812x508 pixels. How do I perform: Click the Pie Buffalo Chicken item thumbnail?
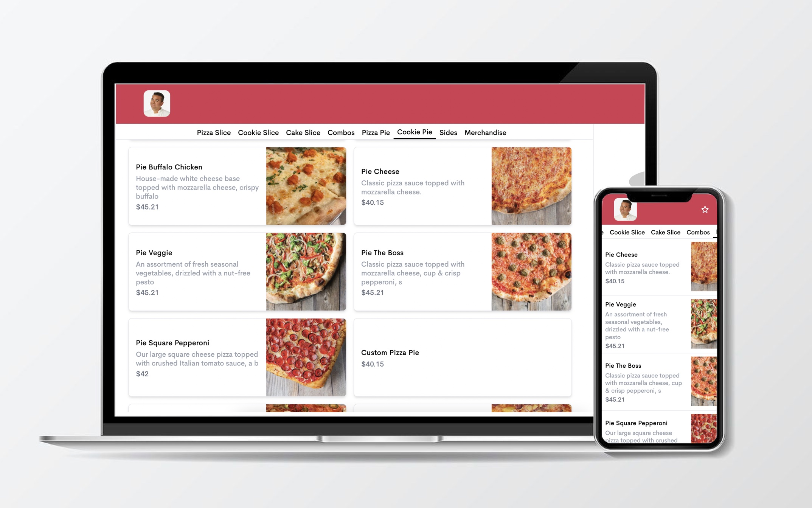(x=306, y=186)
